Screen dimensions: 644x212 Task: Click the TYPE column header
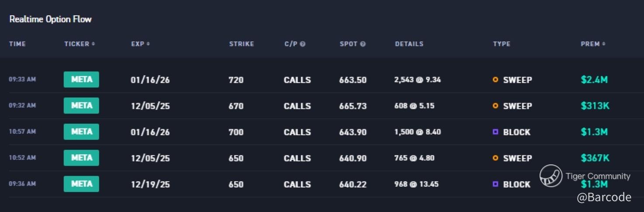(502, 44)
